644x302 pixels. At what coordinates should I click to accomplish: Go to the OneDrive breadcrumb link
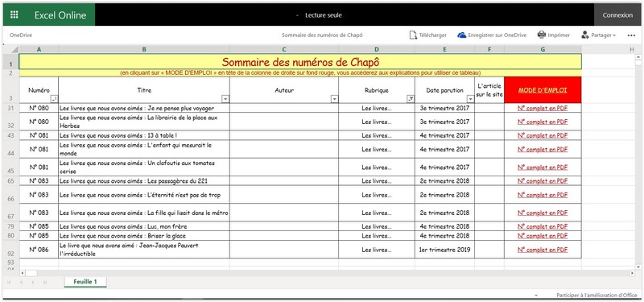(21, 35)
